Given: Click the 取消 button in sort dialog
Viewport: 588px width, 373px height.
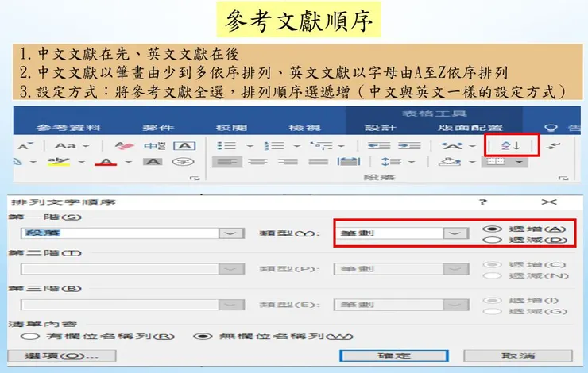Looking at the screenshot, I should 518,356.
